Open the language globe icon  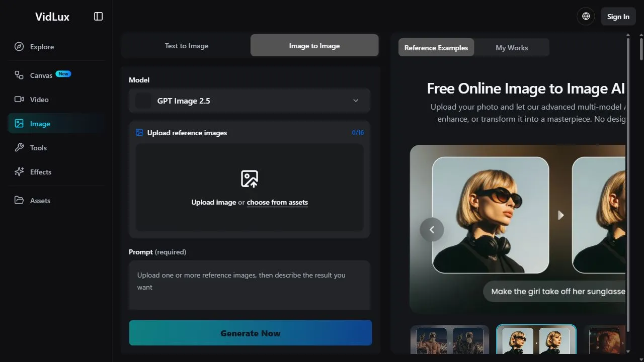coord(586,17)
